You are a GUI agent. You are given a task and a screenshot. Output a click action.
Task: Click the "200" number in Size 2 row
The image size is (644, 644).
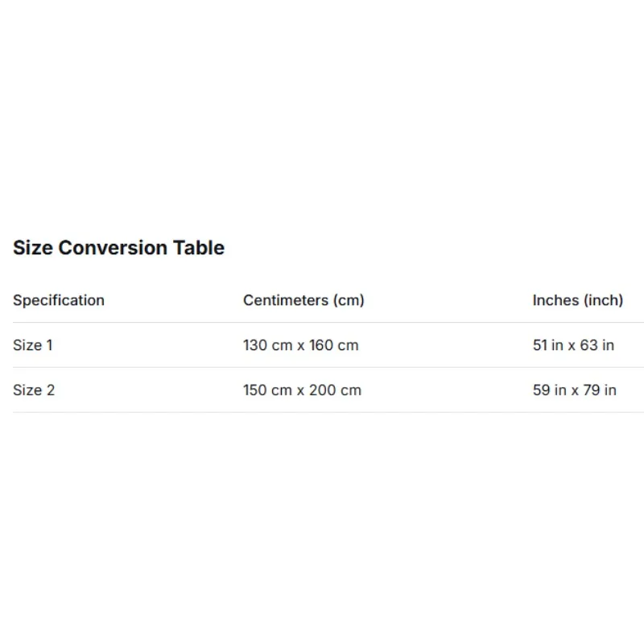pyautogui.click(x=323, y=390)
